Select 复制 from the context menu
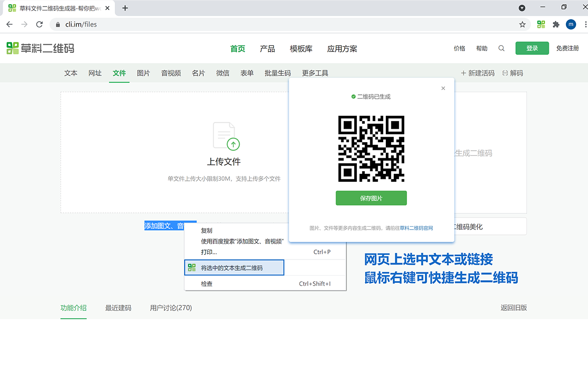Viewport: 588px width, 368px height. [x=207, y=230]
